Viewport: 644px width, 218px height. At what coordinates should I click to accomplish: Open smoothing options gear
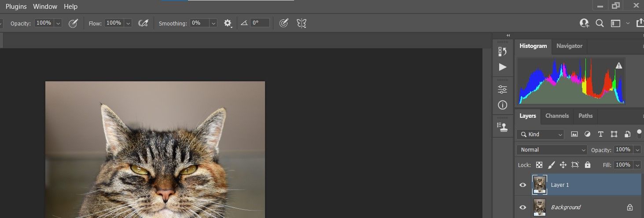pos(228,23)
